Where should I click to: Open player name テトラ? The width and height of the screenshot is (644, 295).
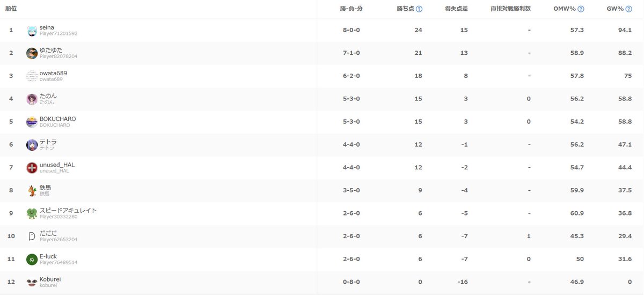pos(48,142)
